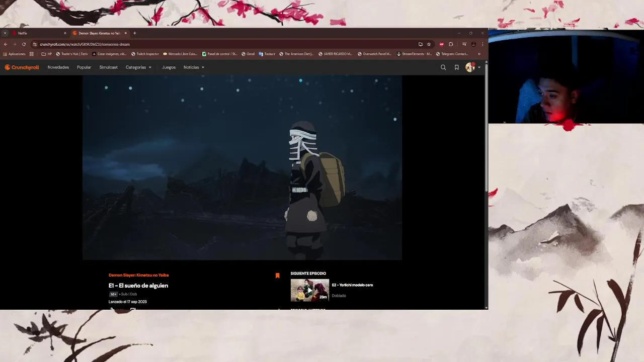Viewport: 644px width, 362px height.
Task: Open E2 - Yoriichi modelo cero title
Action: pos(352,285)
